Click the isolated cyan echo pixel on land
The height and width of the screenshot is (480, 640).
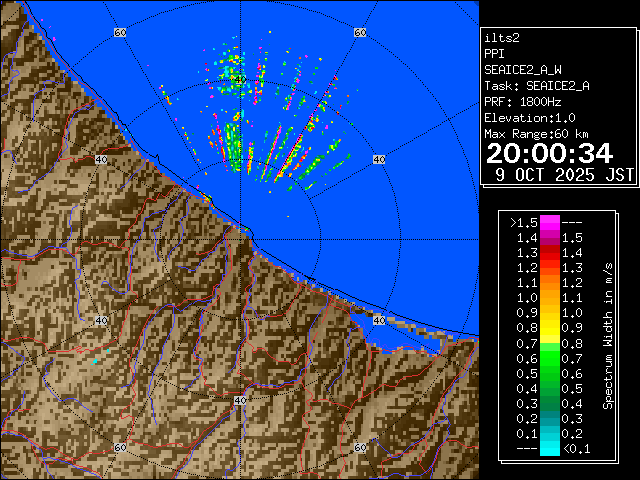pyautogui.click(x=93, y=362)
